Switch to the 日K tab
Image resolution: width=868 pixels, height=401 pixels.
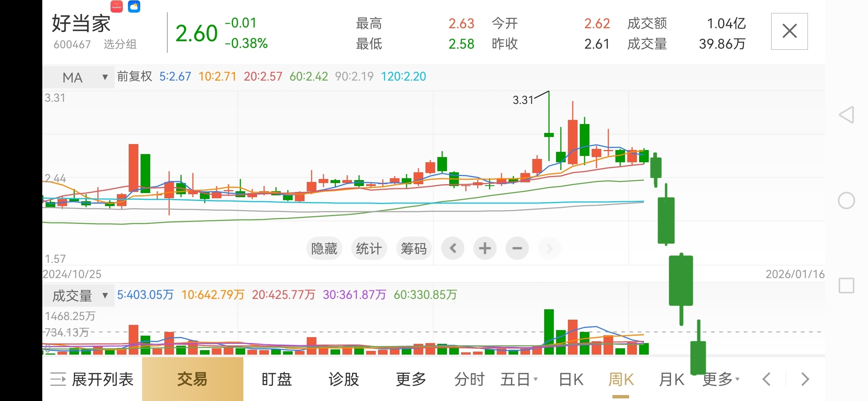[x=571, y=379]
